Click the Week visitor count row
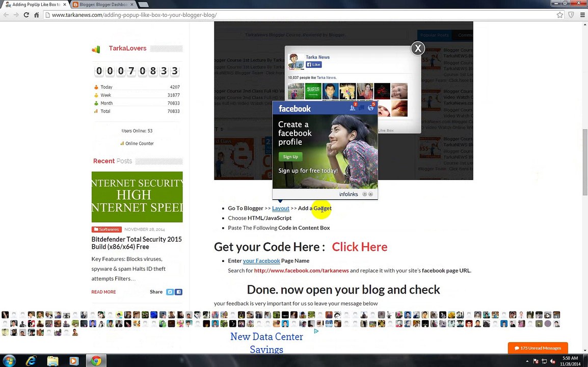This screenshot has height=367, width=588. click(x=137, y=95)
